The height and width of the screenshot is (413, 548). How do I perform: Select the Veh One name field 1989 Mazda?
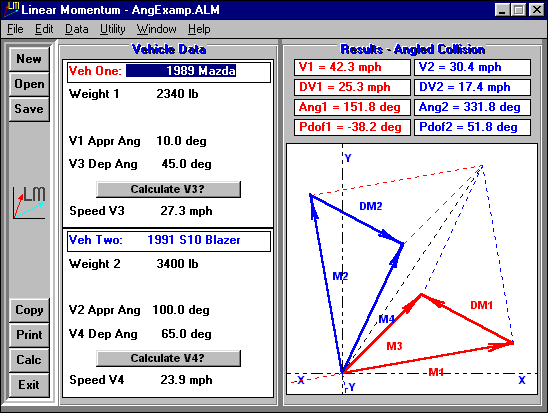click(181, 71)
